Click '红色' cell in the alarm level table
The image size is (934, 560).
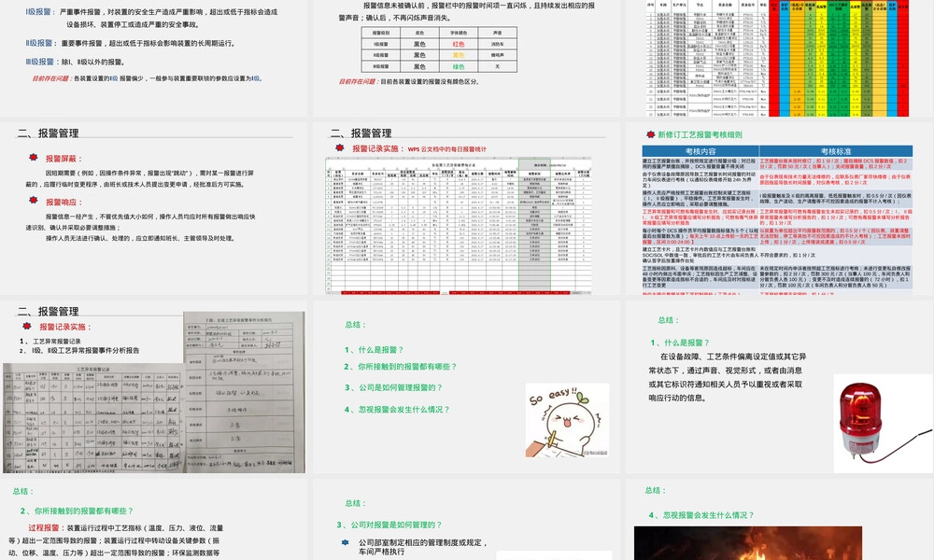click(458, 44)
